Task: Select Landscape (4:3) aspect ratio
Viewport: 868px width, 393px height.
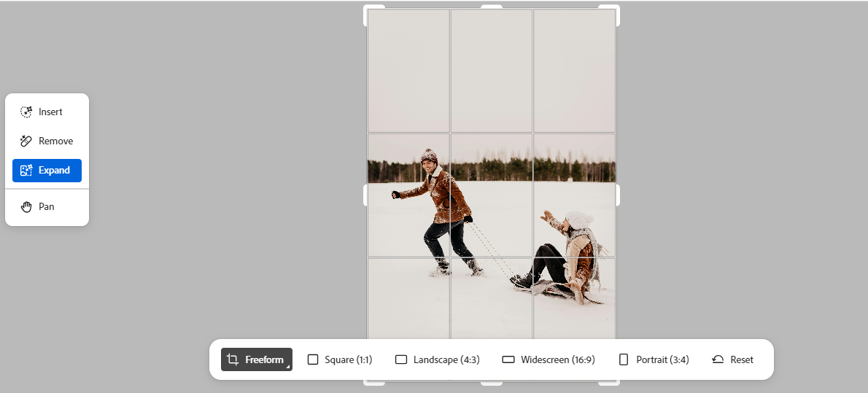Action: 438,359
